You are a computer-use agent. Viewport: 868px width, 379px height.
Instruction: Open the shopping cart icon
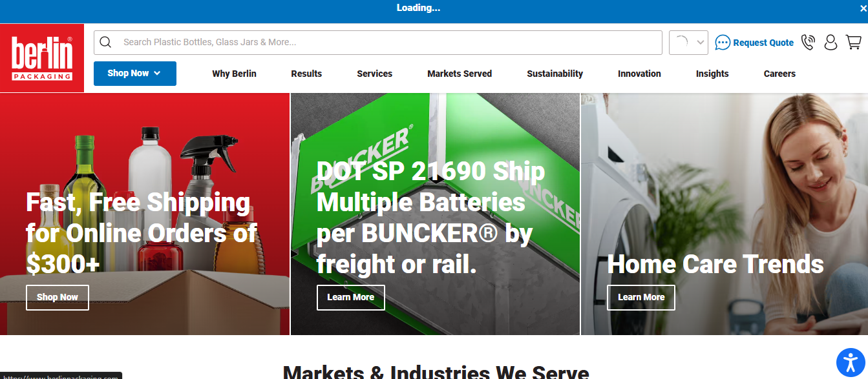coord(853,43)
